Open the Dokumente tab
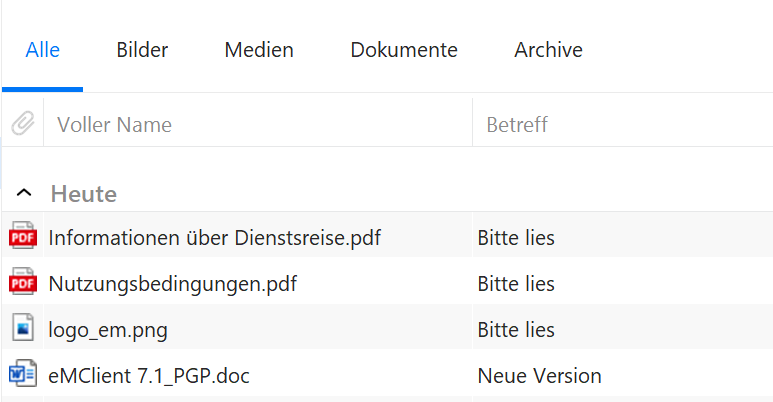Image resolution: width=773 pixels, height=402 pixels. coord(404,50)
